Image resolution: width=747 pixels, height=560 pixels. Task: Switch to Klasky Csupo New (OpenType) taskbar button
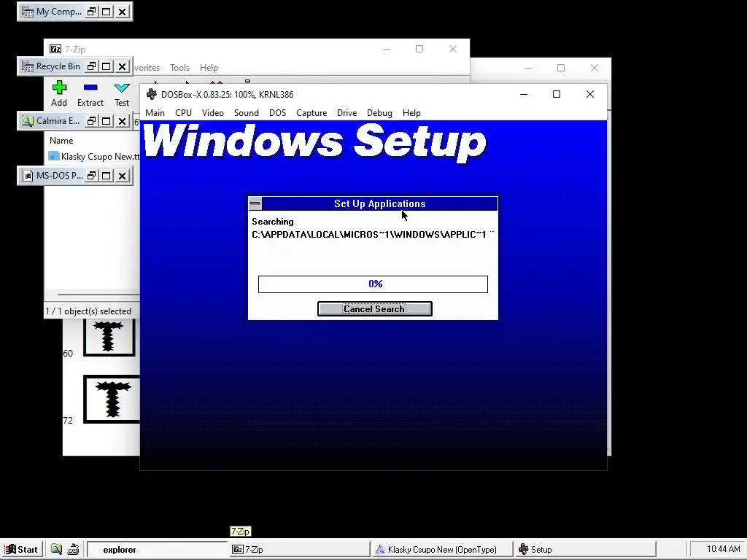(x=441, y=549)
